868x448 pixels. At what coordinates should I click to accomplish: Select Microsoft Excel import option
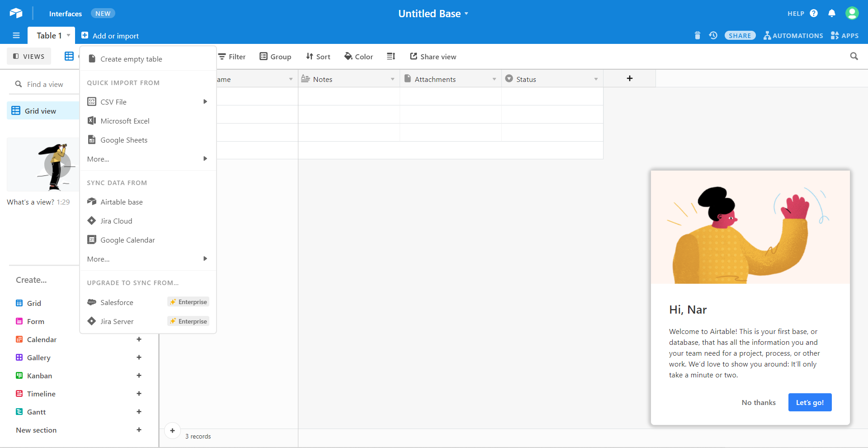[148, 121]
